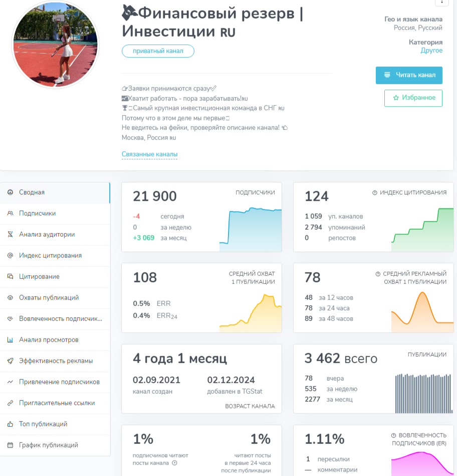Click the hourglass icon for Анализ аудитории
The image size is (457, 476).
pos(11,234)
